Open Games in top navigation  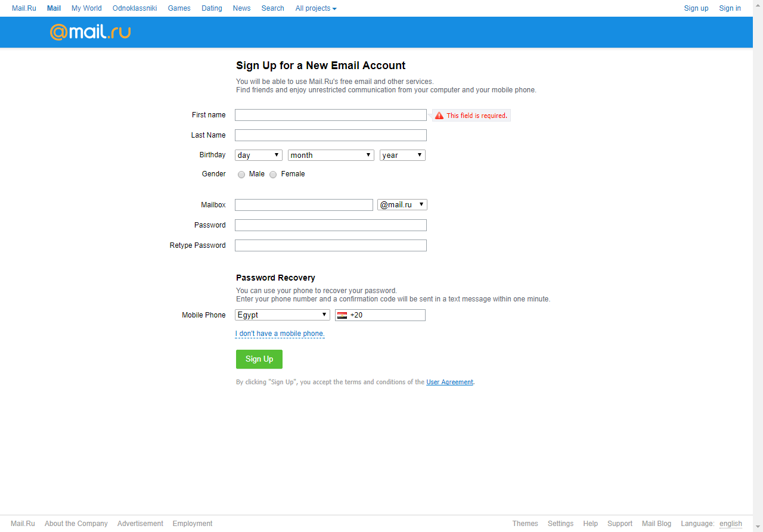click(x=179, y=8)
